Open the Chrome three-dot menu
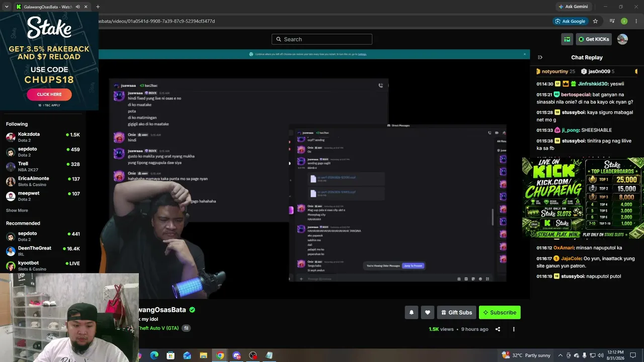Screen dimensions: 644x362 636,21
